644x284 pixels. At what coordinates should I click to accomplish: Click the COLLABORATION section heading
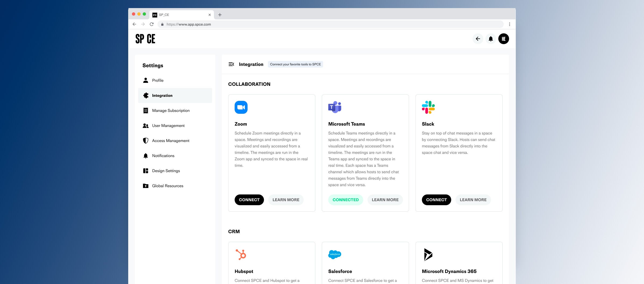(x=249, y=84)
